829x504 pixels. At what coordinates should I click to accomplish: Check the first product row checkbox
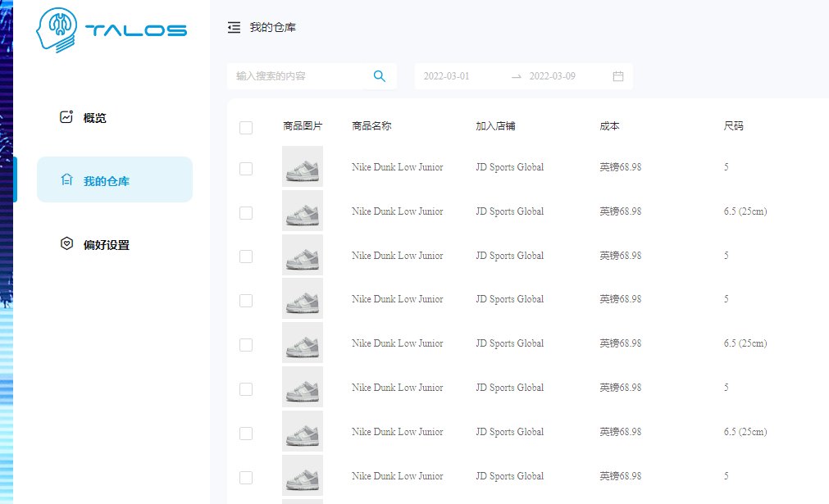tap(246, 169)
